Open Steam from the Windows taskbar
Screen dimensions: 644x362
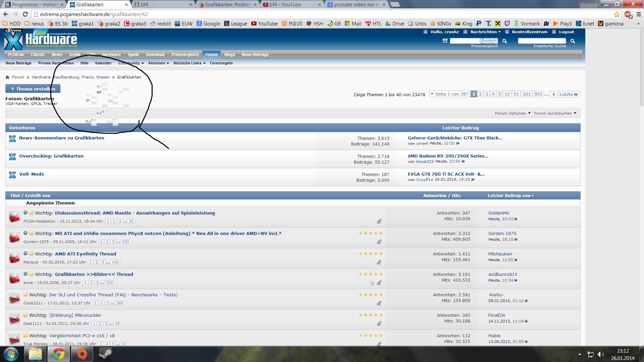coord(105,354)
